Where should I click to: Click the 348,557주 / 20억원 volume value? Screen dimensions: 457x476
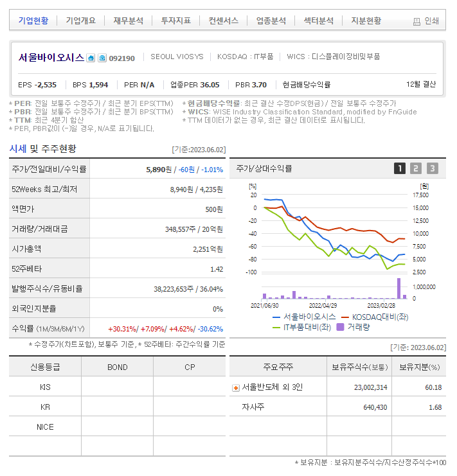pyautogui.click(x=194, y=229)
